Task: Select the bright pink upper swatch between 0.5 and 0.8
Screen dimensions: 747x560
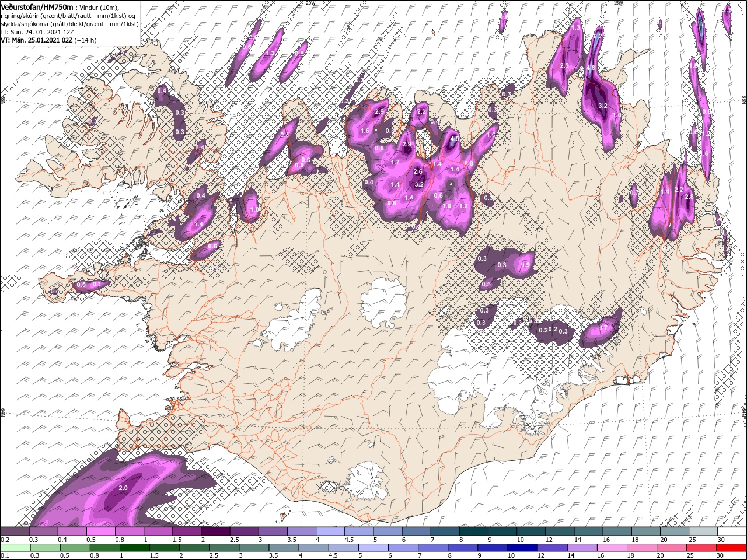Action: click(100, 531)
